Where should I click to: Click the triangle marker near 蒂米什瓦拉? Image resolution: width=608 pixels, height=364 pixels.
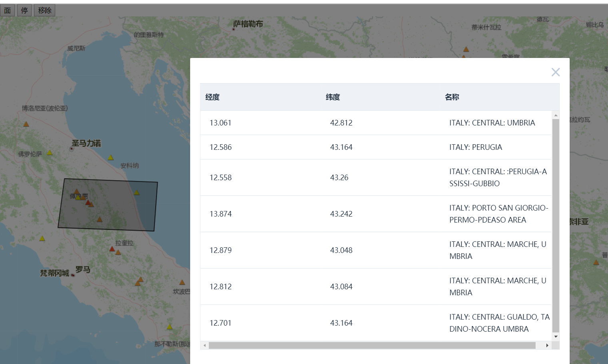click(x=466, y=50)
